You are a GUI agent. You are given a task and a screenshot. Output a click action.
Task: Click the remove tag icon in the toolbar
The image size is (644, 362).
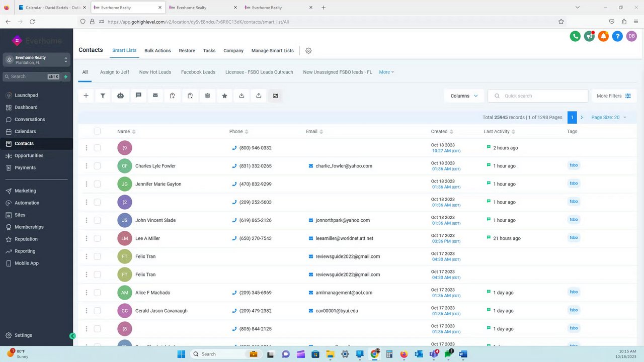click(x=190, y=96)
